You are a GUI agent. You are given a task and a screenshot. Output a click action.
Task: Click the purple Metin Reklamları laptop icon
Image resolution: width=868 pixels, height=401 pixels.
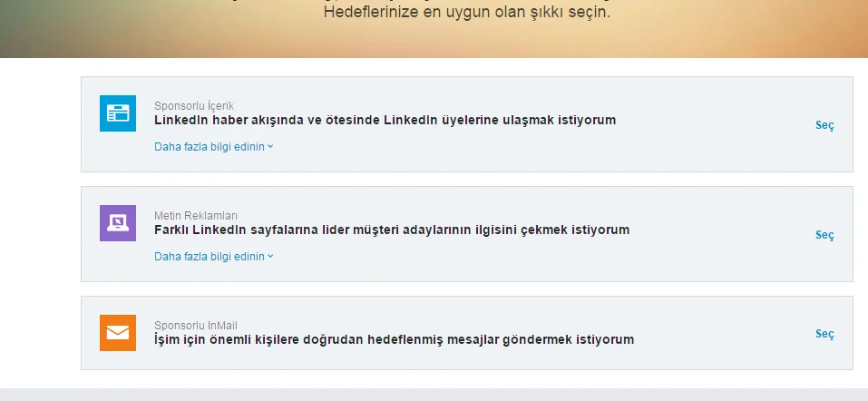click(x=118, y=223)
